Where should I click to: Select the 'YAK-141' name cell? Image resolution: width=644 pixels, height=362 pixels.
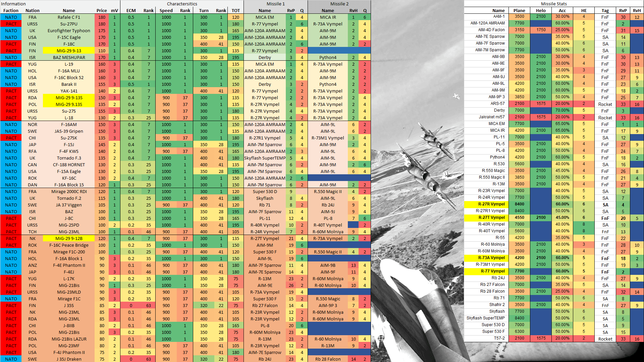coord(69,91)
